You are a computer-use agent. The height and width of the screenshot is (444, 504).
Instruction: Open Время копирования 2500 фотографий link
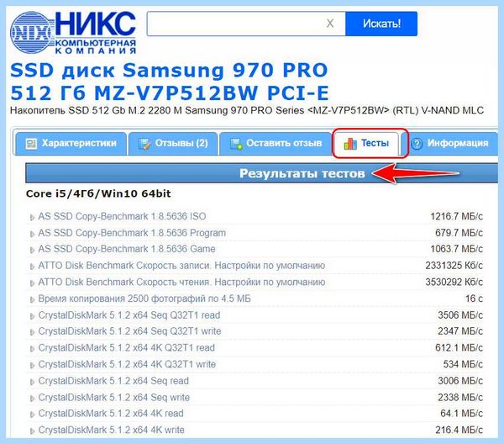[x=144, y=299]
